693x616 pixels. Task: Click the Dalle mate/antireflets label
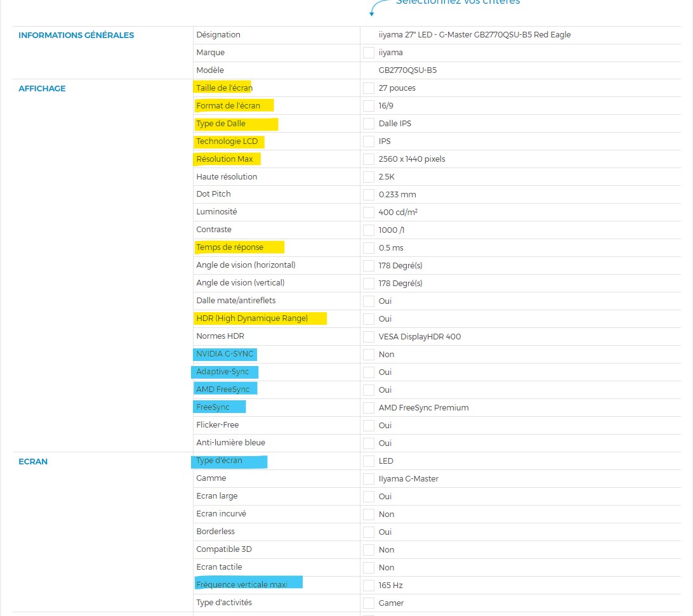[x=236, y=300]
